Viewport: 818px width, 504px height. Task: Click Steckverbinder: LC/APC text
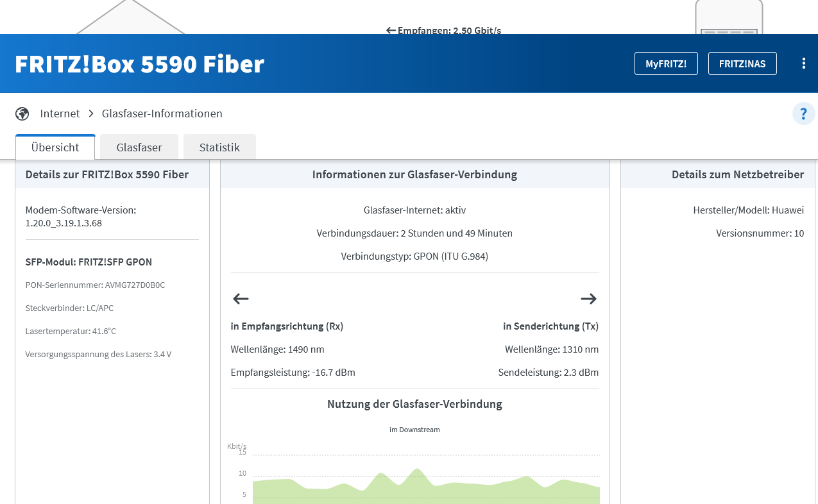pyautogui.click(x=69, y=308)
